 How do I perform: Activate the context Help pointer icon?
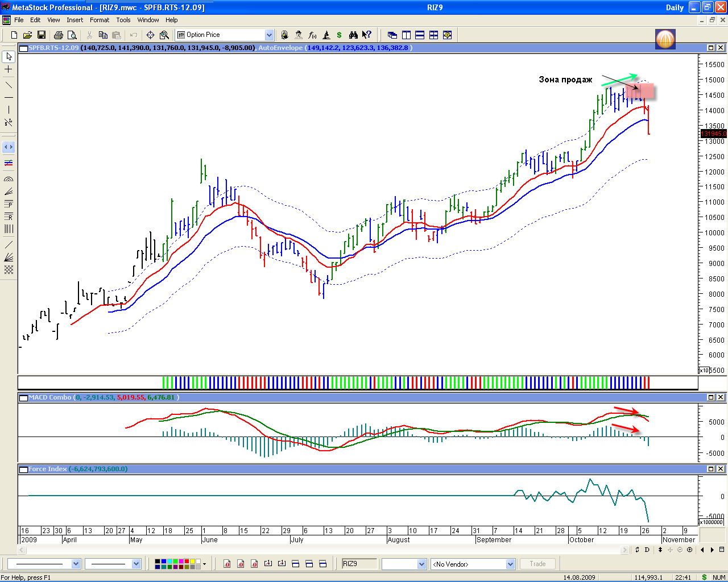point(367,35)
